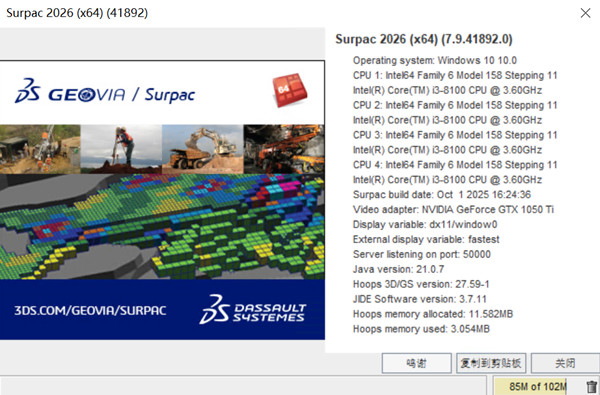This screenshot has width=600, height=395.
Task: Click the 鸣谢 credits button
Action: [x=416, y=363]
